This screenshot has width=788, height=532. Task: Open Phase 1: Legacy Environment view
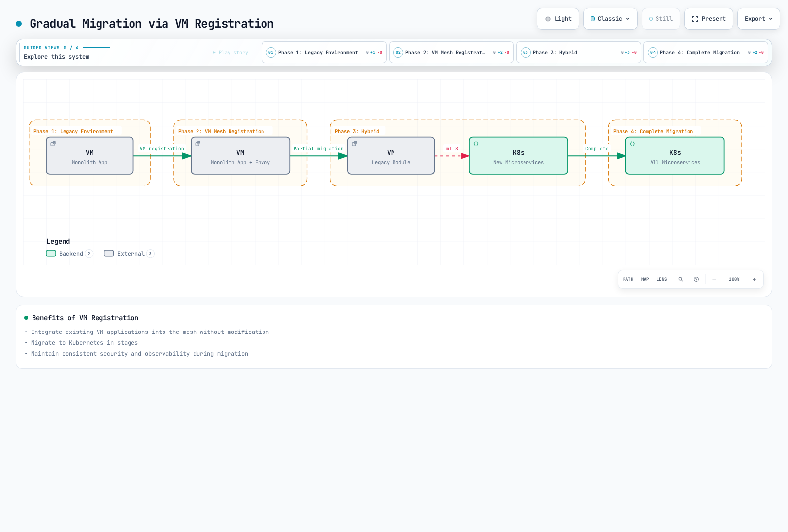[324, 52]
